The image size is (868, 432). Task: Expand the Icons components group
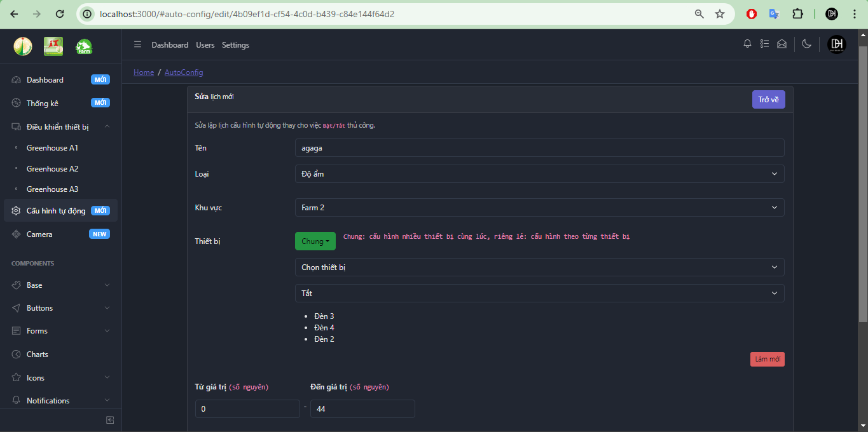pyautogui.click(x=107, y=377)
